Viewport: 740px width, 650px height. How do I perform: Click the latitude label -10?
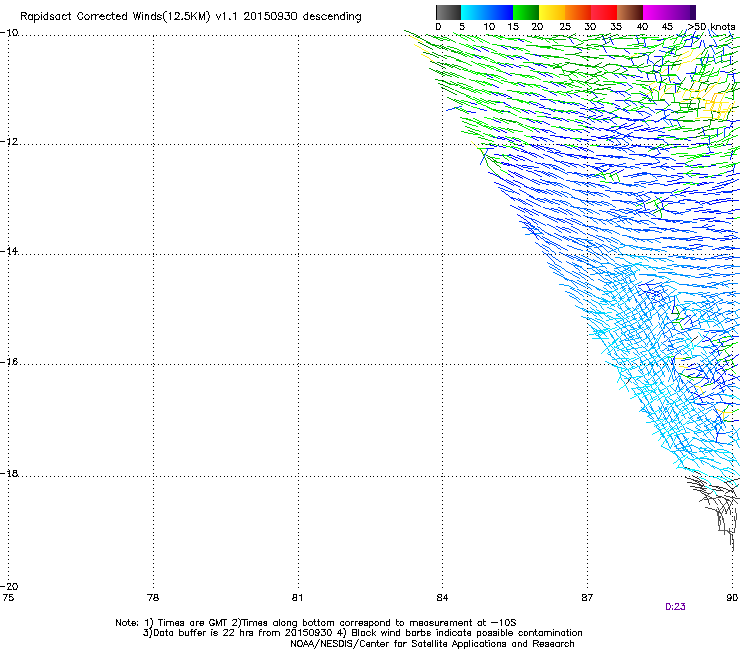point(9,32)
